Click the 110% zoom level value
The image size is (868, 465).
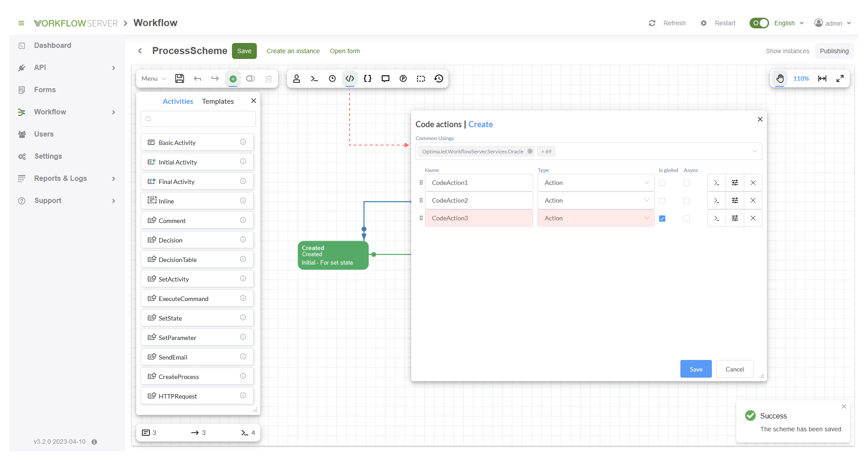click(801, 78)
